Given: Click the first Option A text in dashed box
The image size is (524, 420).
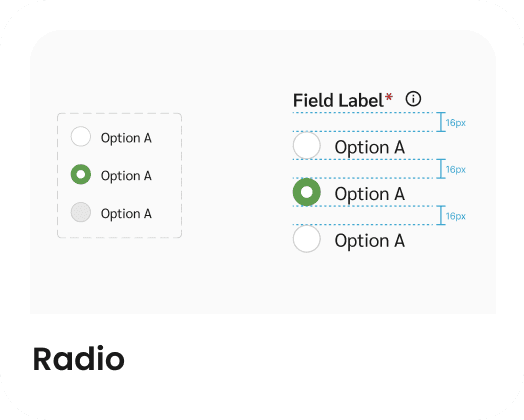Looking at the screenshot, I should (126, 138).
